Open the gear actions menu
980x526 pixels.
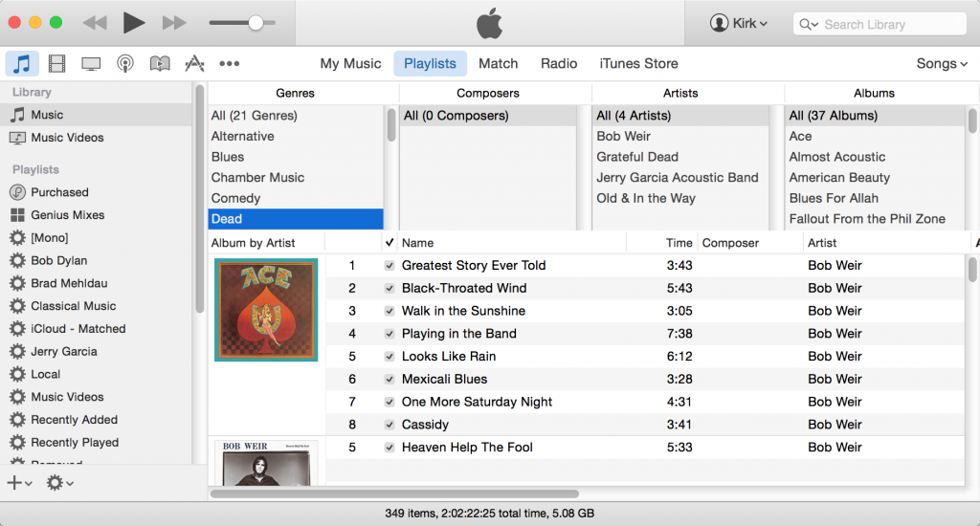point(60,482)
